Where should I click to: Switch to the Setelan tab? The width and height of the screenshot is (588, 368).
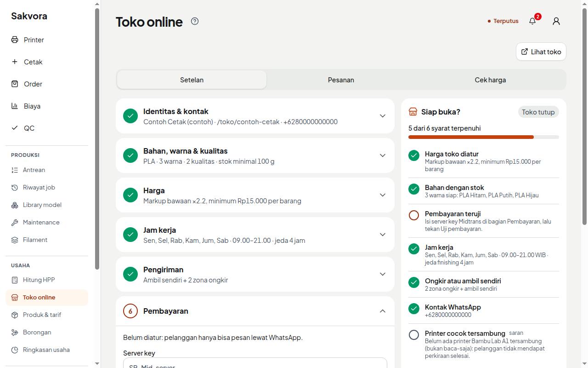pos(192,80)
